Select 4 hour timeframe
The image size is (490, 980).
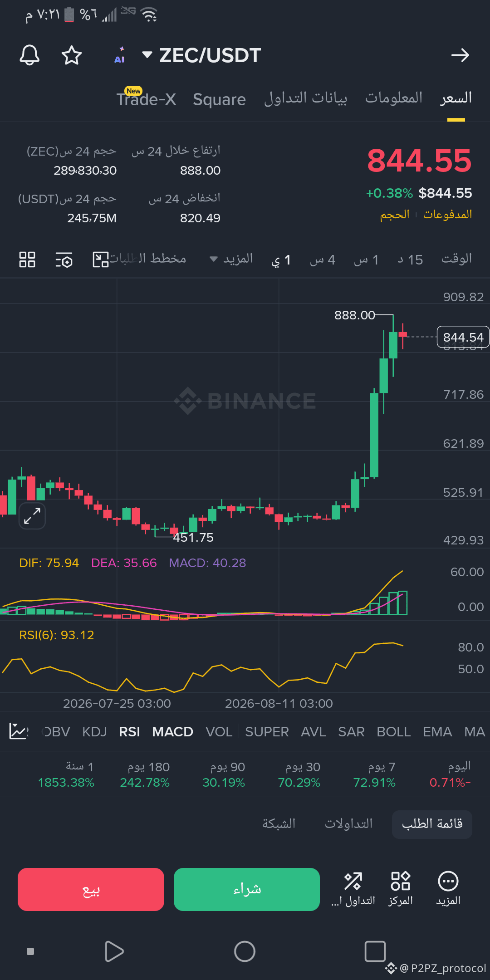[323, 260]
